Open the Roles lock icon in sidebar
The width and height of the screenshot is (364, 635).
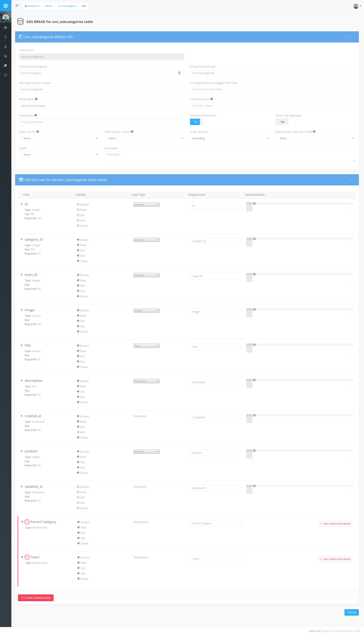pos(5,37)
